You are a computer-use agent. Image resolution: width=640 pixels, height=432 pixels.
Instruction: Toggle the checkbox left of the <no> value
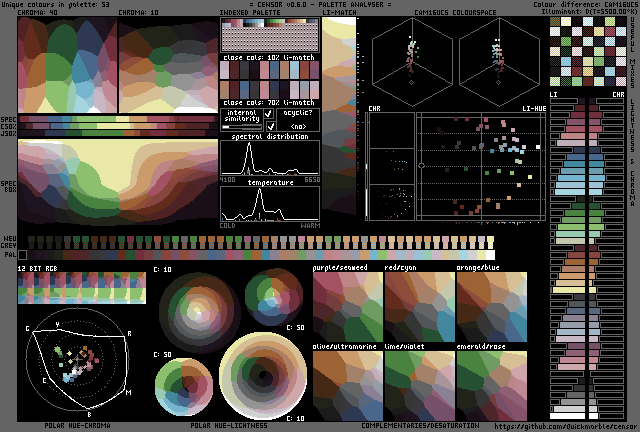coord(270,126)
